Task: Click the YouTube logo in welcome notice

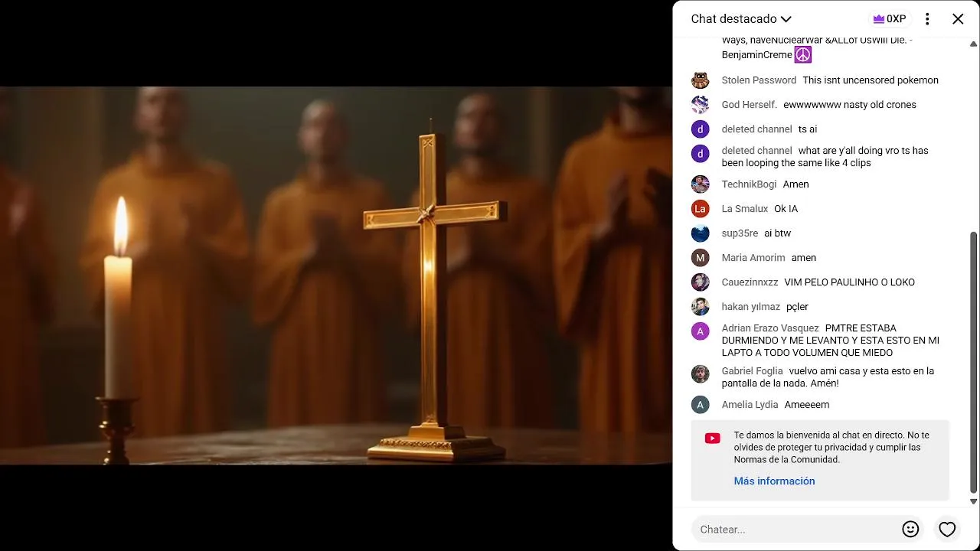Action: (x=712, y=439)
